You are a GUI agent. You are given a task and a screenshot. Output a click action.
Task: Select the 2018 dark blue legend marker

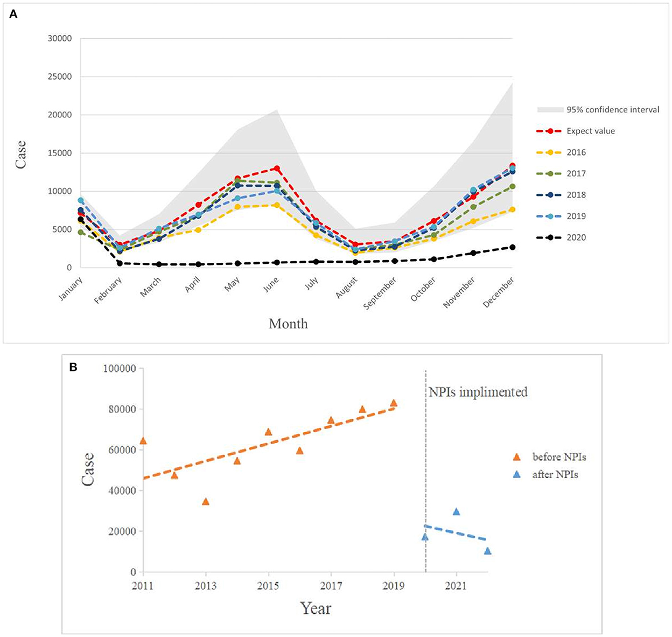click(549, 195)
